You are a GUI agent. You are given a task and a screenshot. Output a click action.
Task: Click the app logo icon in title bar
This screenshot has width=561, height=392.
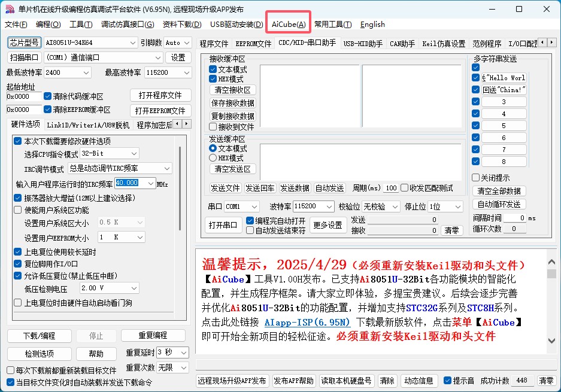click(x=10, y=10)
